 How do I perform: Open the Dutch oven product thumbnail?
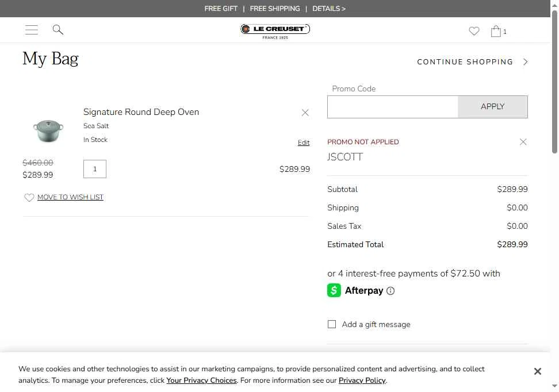[48, 131]
